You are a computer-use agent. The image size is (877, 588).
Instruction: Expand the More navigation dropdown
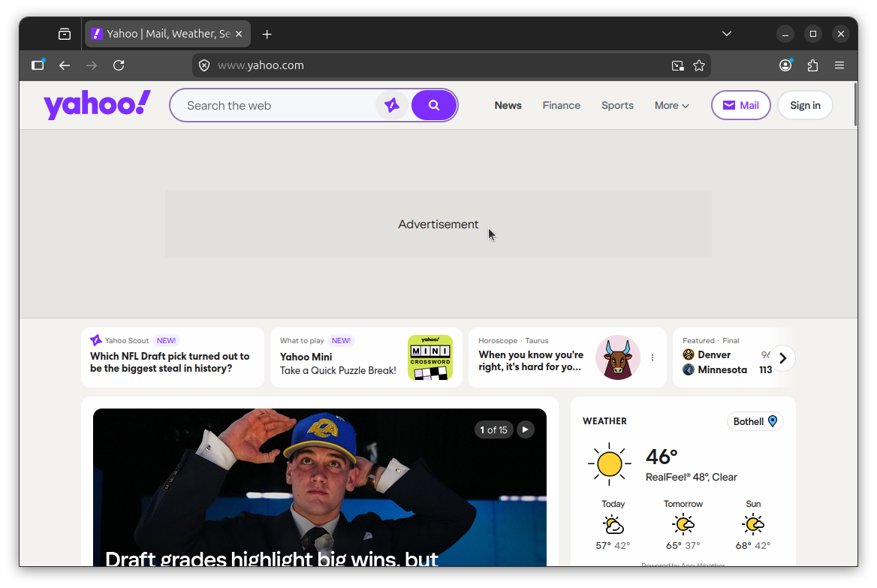click(x=671, y=105)
